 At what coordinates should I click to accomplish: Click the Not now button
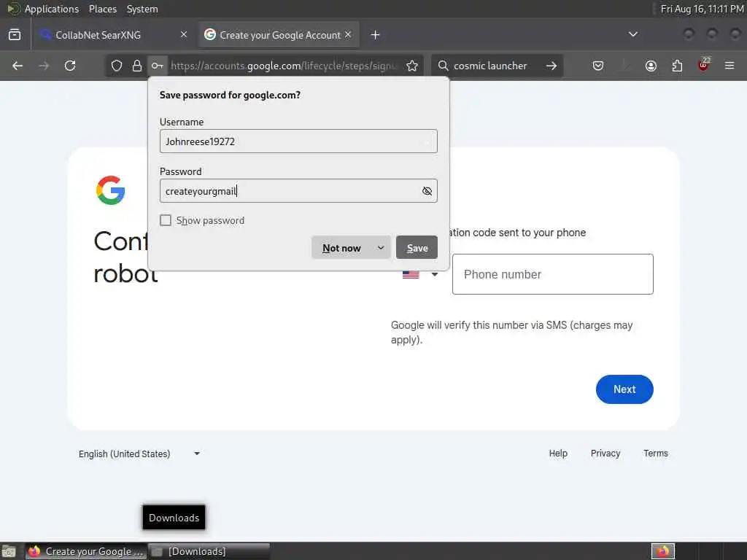point(341,248)
